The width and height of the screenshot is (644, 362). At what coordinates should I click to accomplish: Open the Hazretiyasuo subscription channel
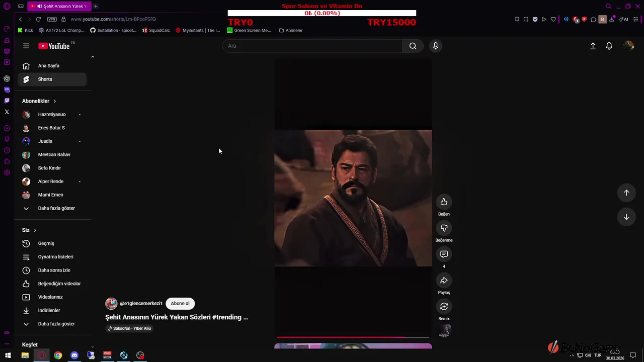(x=52, y=115)
